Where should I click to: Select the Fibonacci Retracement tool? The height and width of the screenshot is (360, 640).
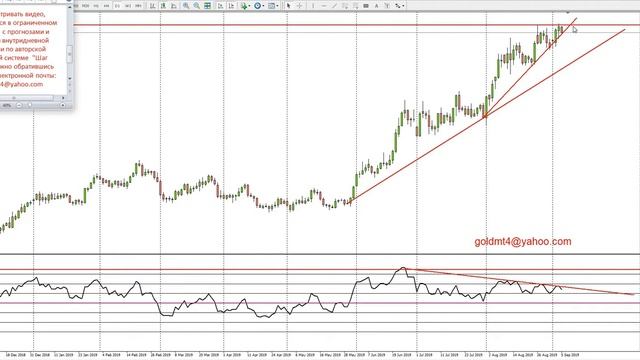(x=356, y=6)
